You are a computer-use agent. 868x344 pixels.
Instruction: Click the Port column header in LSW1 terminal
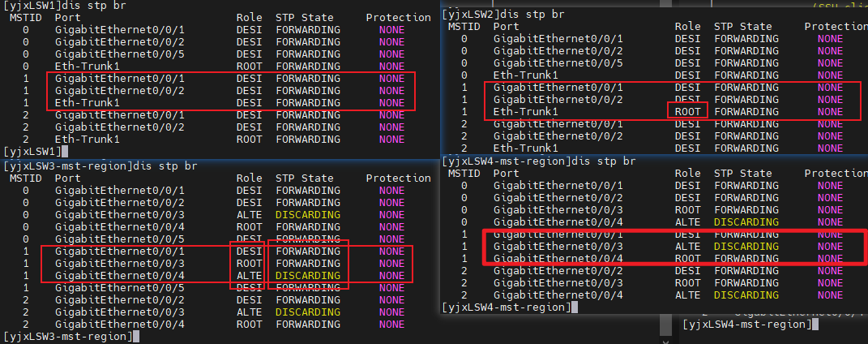click(x=68, y=17)
